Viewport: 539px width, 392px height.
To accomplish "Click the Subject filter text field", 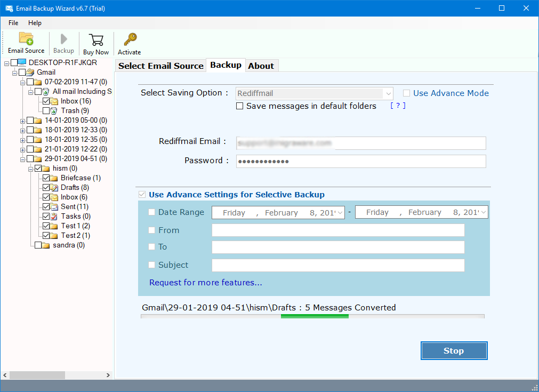I will click(x=338, y=265).
